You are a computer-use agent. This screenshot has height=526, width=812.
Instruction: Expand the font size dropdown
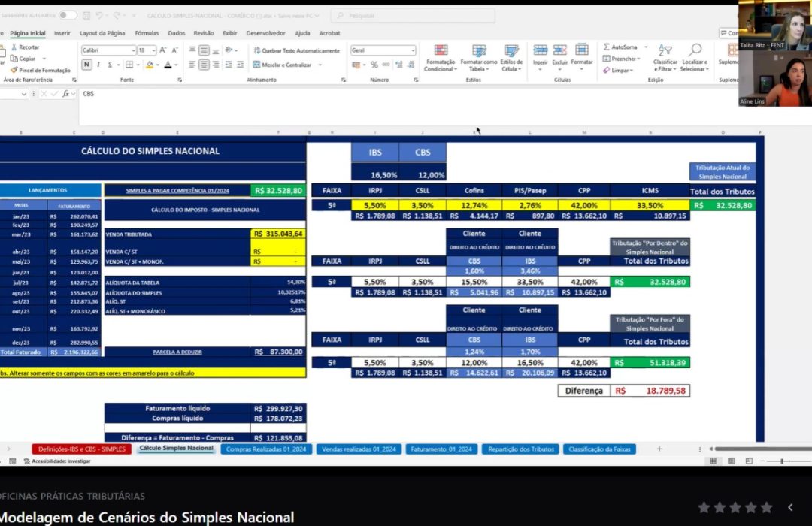[153, 50]
